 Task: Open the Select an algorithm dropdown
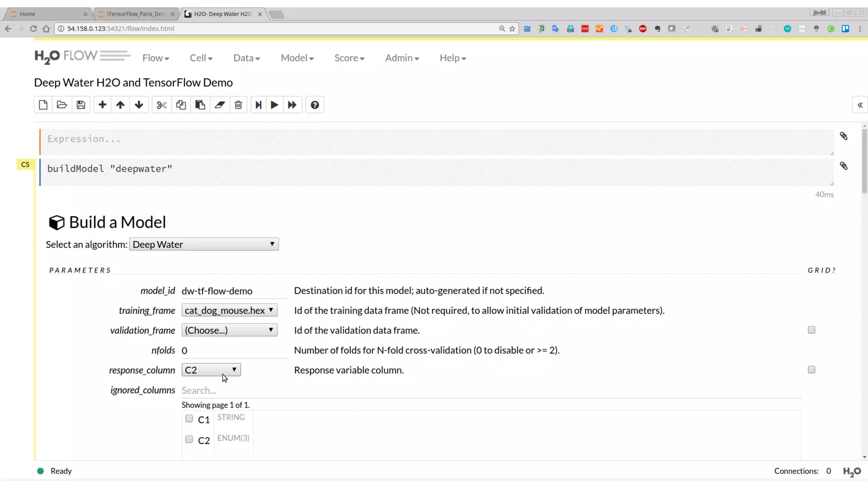(x=204, y=244)
